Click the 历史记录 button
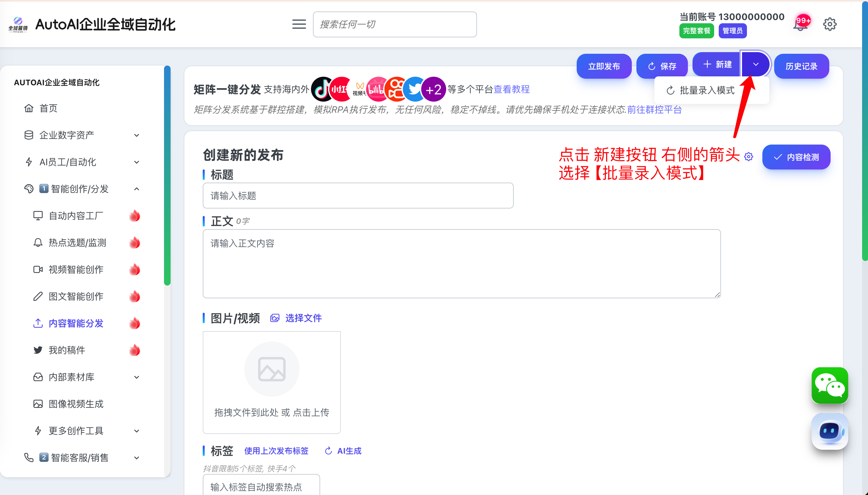Viewport: 868px width, 495px height. coord(801,66)
